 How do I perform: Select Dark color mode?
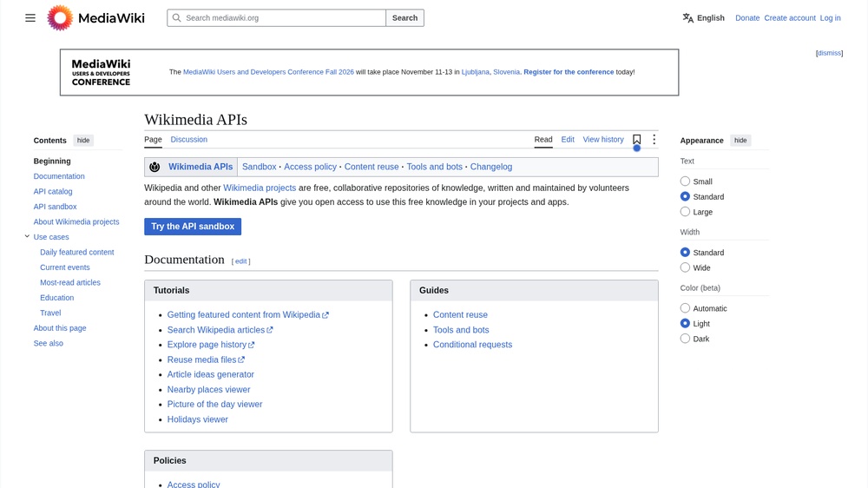(685, 339)
